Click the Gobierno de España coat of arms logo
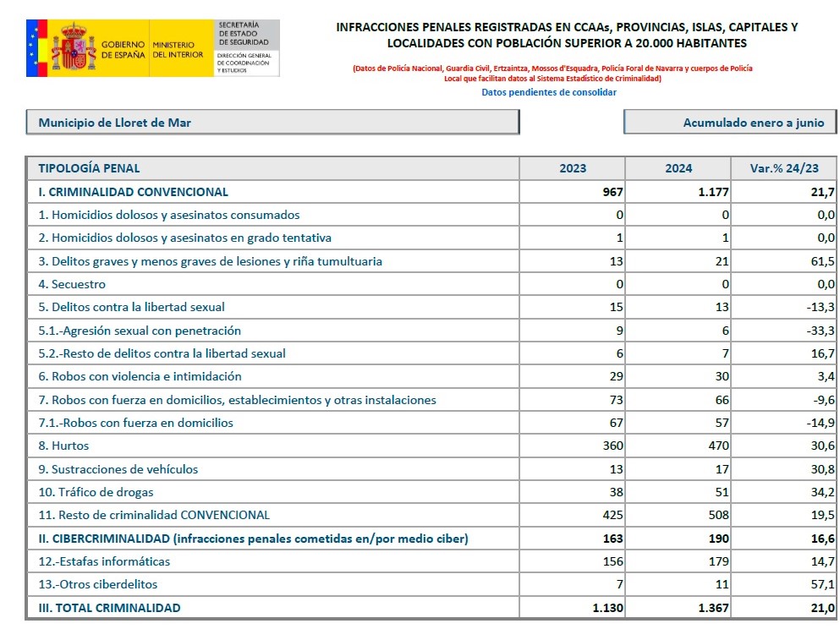Image resolution: width=840 pixels, height=629 pixels. tap(73, 49)
